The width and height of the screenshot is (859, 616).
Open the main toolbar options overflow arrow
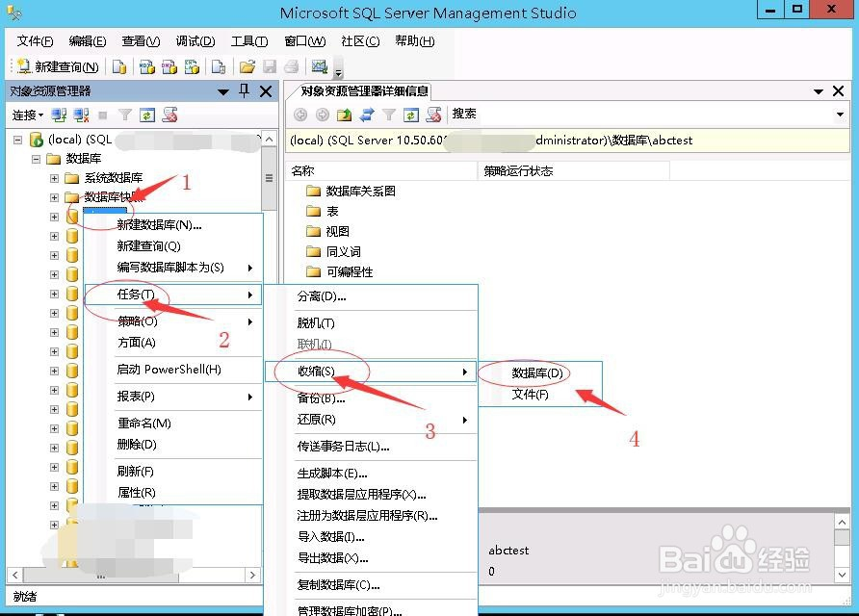pos(339,72)
